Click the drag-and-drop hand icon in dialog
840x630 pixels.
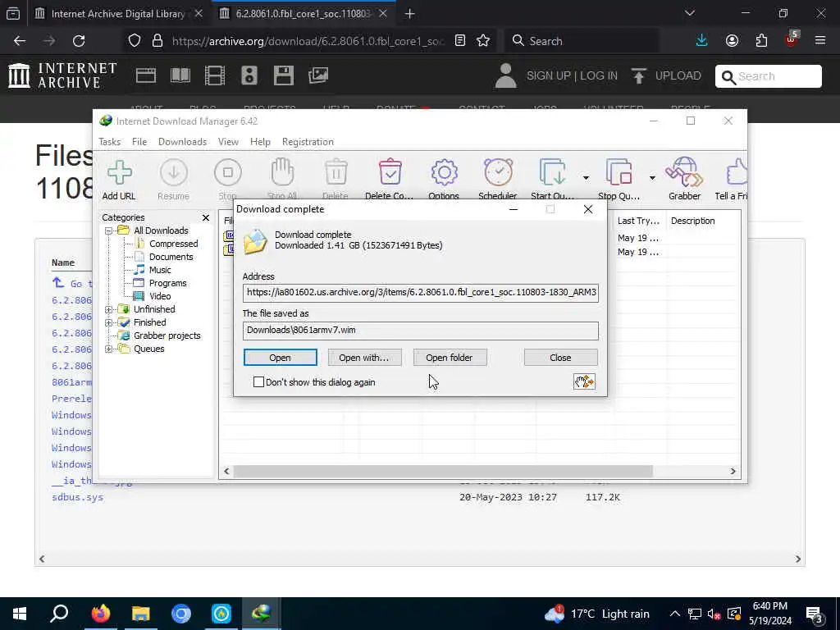(584, 381)
